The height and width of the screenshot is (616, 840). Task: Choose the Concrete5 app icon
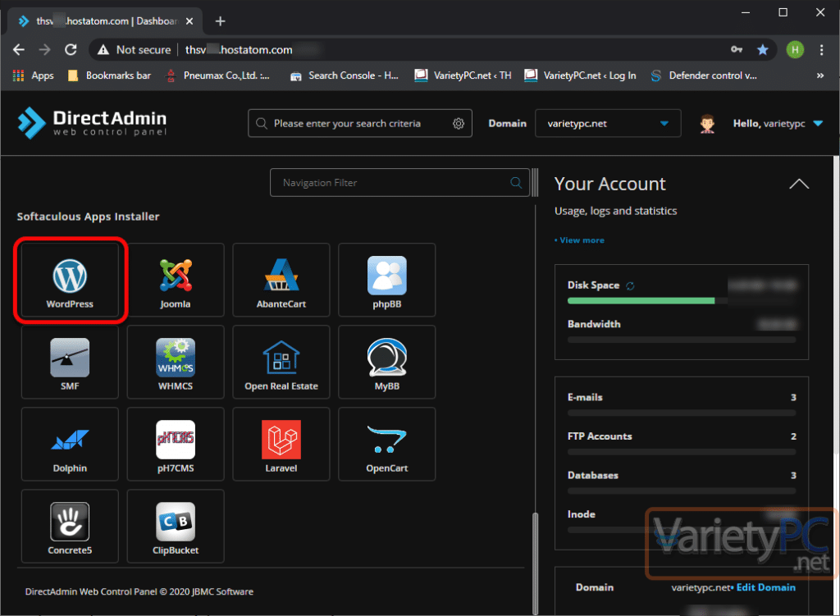tap(70, 526)
